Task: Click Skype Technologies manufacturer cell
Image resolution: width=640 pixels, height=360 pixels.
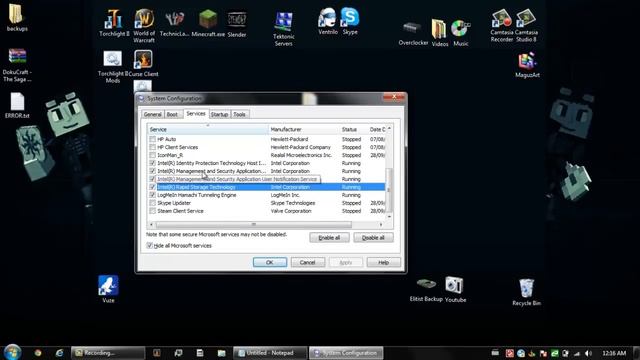Action: (x=293, y=203)
